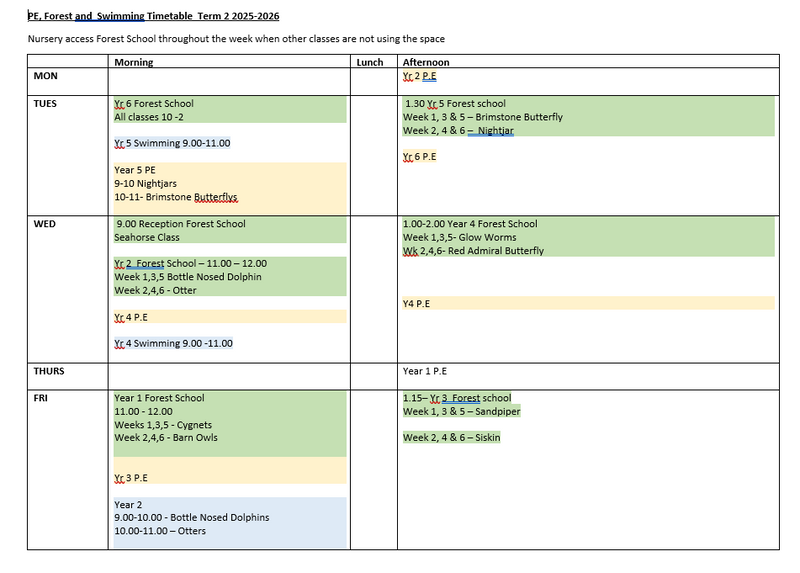
Task: Click the Yr 6 P.E entry on Tuesday
Action: [x=420, y=157]
